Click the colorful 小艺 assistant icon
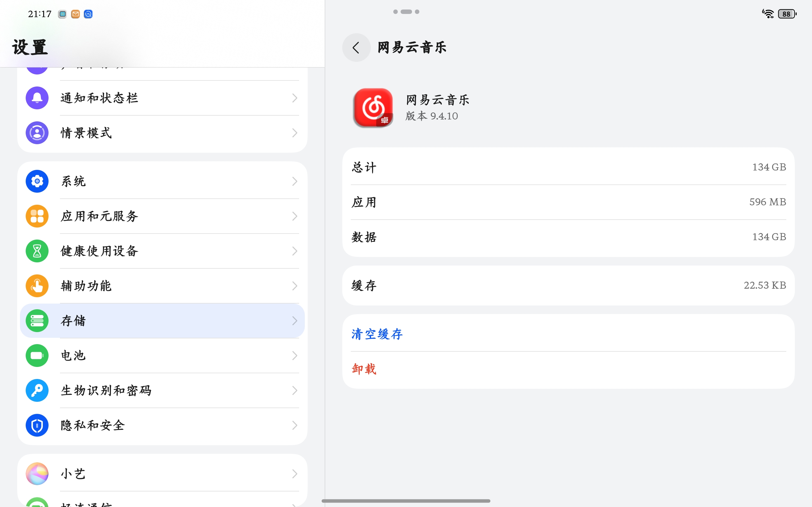 (37, 474)
